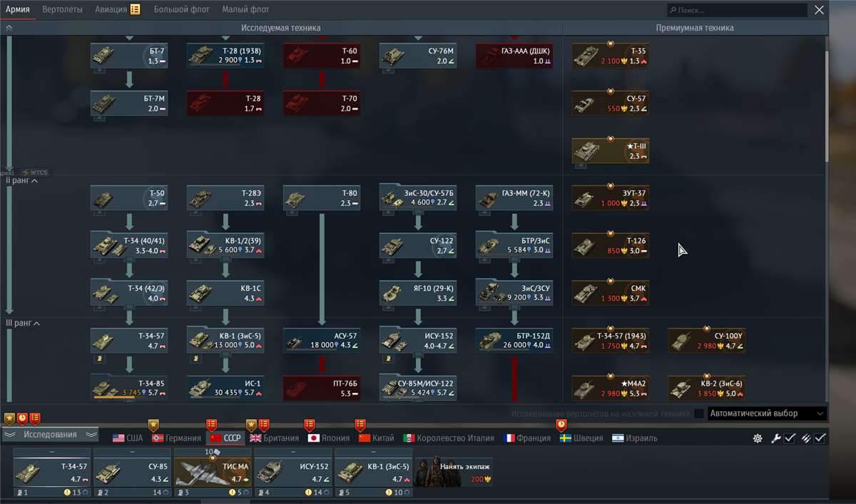Collapse the II ранг section

click(x=23, y=180)
